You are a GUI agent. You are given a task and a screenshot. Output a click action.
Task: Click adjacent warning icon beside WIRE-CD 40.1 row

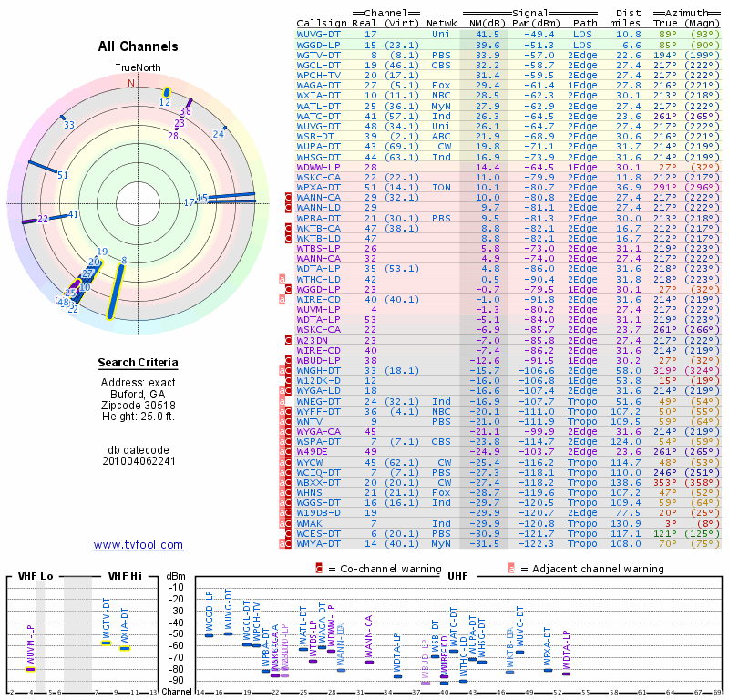[x=282, y=299]
